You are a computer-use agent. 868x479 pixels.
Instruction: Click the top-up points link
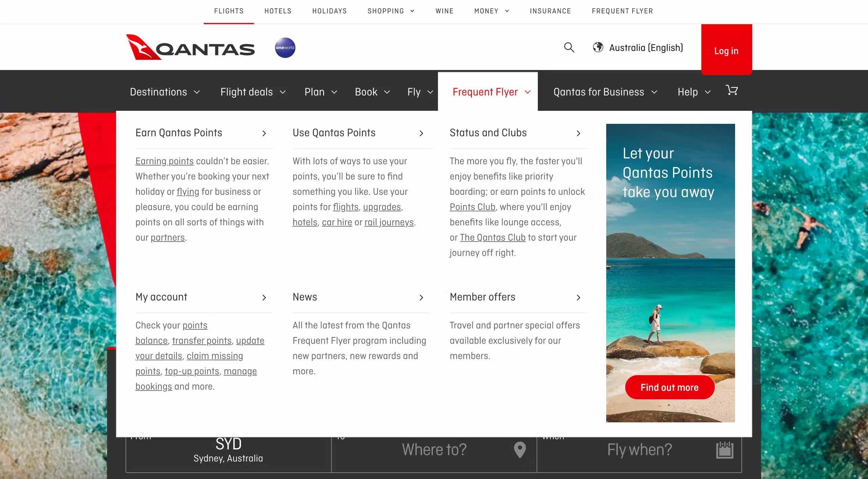click(192, 371)
